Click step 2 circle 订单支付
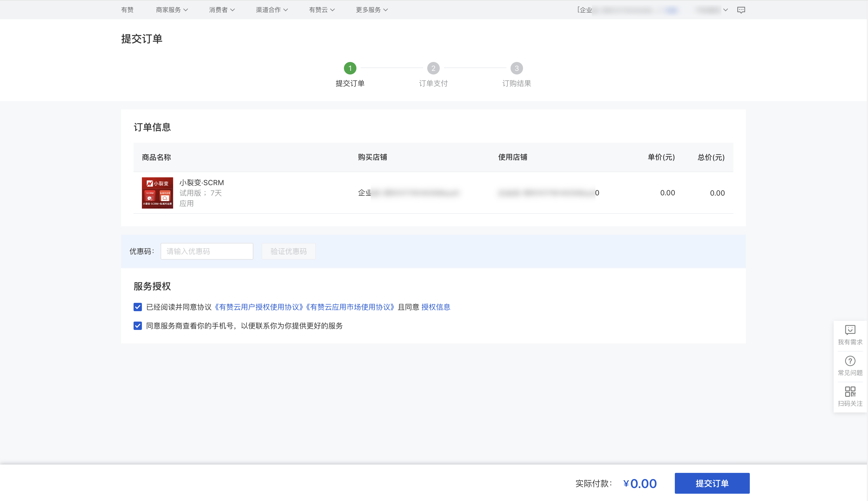This screenshot has height=501, width=868. [x=433, y=68]
